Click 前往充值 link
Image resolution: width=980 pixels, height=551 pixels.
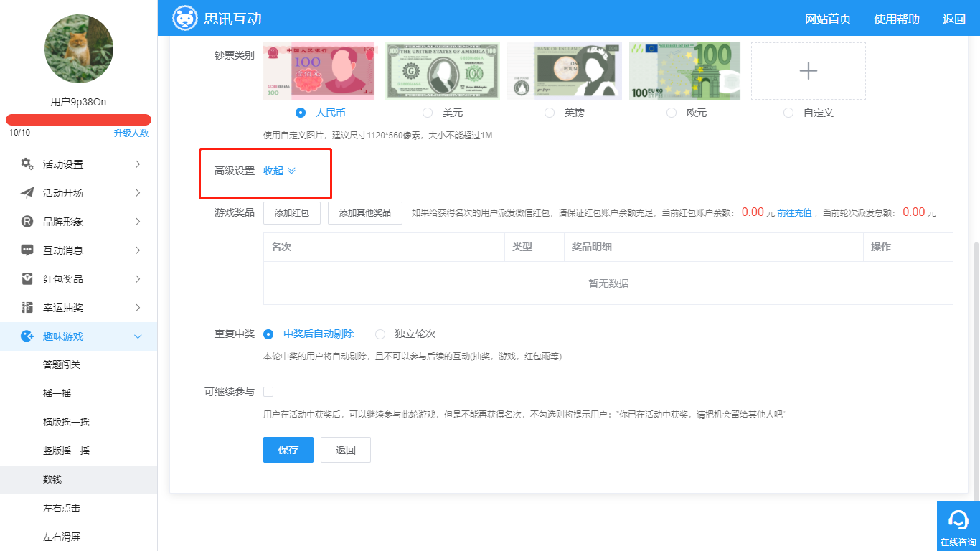coord(794,212)
